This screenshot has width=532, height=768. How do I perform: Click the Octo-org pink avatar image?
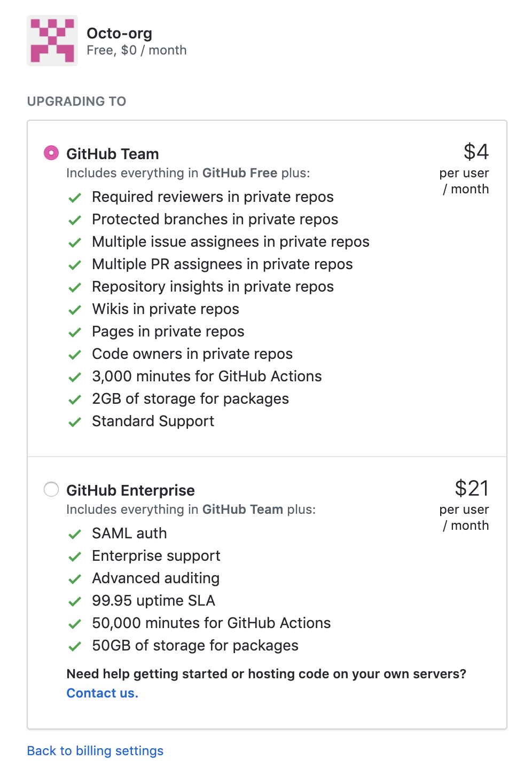coord(52,41)
